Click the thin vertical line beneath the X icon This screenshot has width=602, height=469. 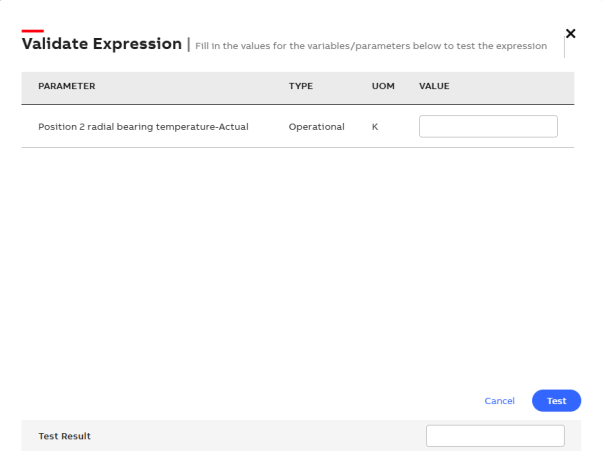(x=564, y=48)
